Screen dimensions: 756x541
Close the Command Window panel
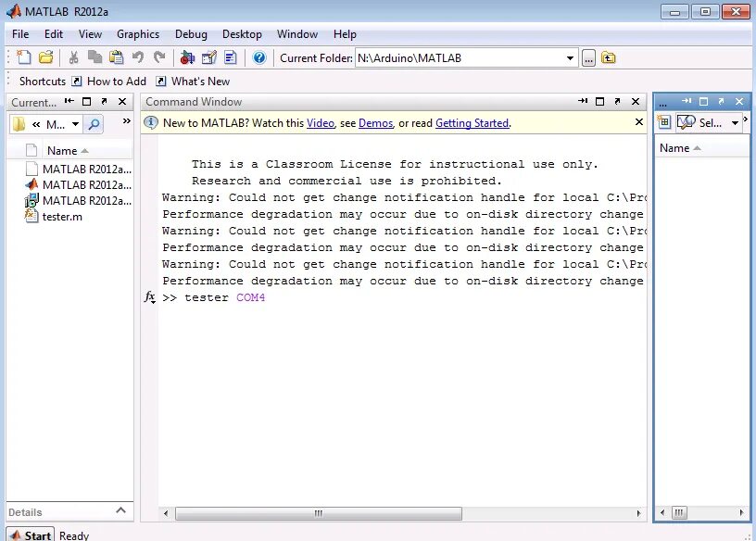(x=636, y=101)
